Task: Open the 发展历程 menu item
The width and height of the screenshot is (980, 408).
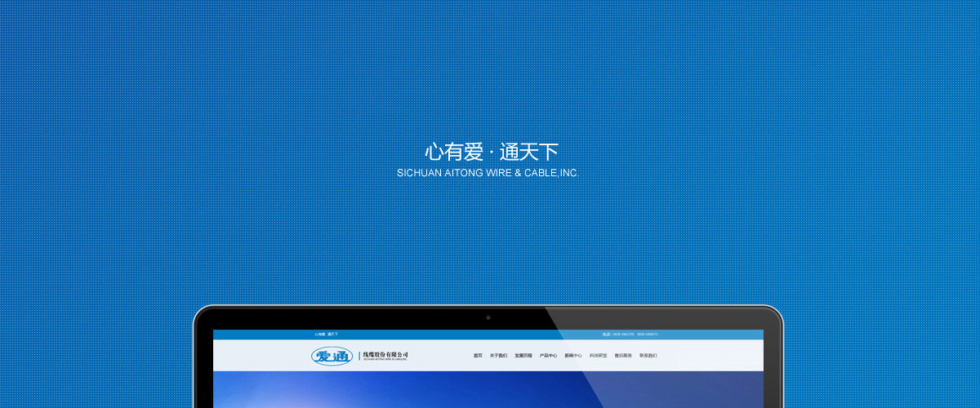Action: tap(523, 356)
